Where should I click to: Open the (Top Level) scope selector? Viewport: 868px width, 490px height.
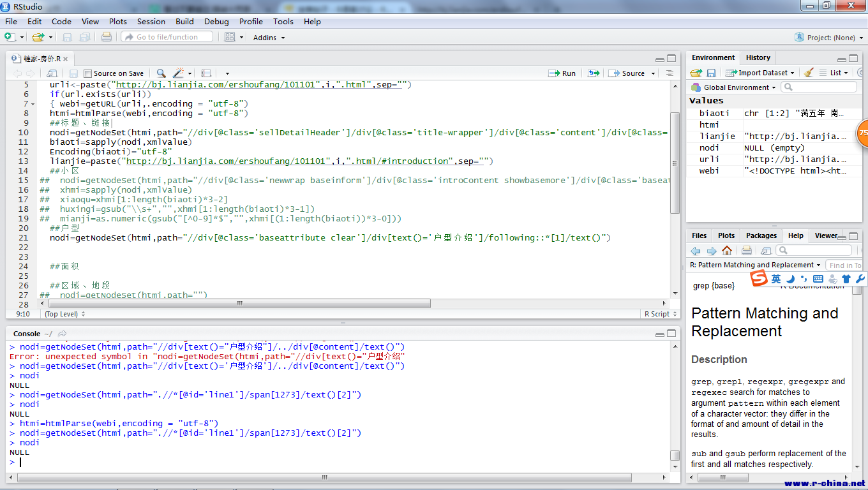pyautogui.click(x=65, y=314)
